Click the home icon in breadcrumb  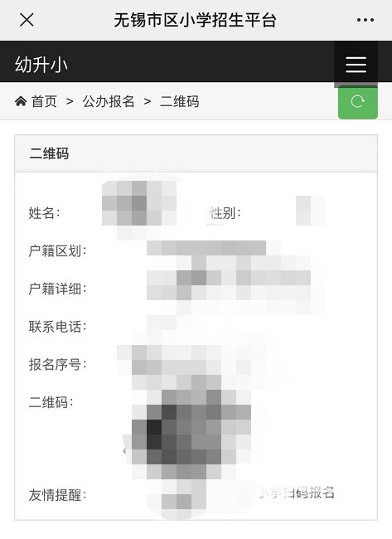pos(21,101)
